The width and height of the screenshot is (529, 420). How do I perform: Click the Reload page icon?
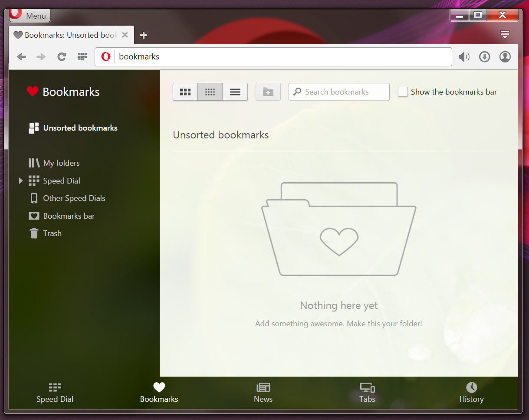coord(62,57)
